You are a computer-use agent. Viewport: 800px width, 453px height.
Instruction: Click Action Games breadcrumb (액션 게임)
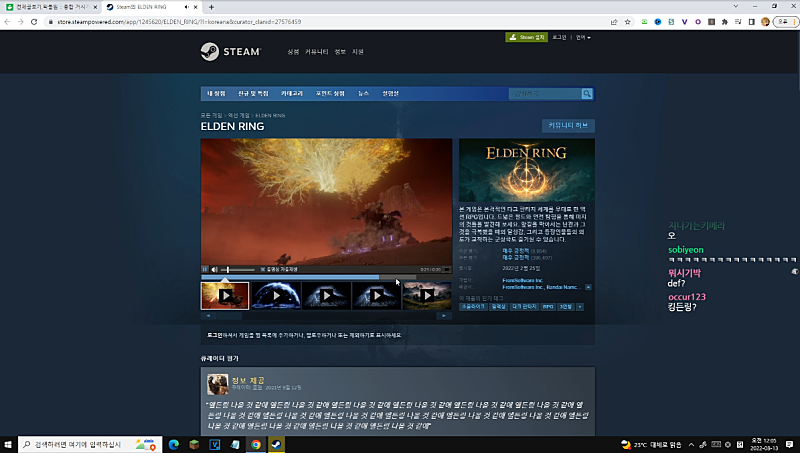point(239,116)
